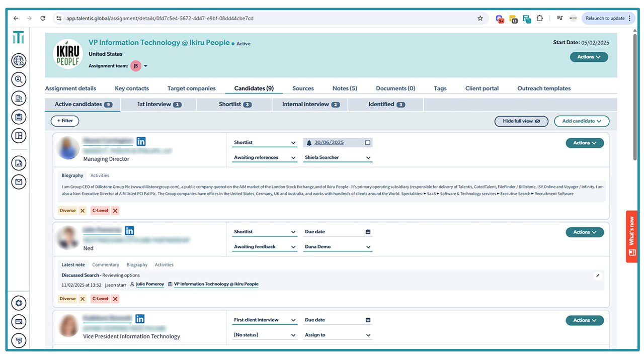This screenshot has height=362, width=644.
Task: Open the Julie Pomeroy link in note
Action: coord(149,284)
